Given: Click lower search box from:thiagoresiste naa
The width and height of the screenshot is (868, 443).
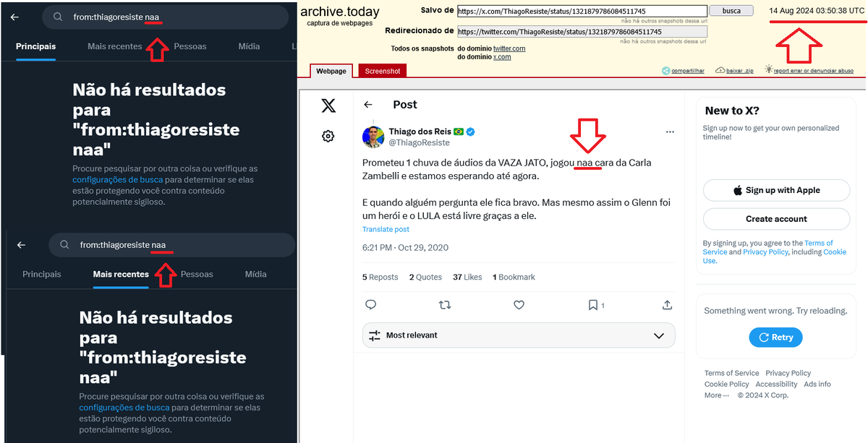Looking at the screenshot, I should [171, 245].
